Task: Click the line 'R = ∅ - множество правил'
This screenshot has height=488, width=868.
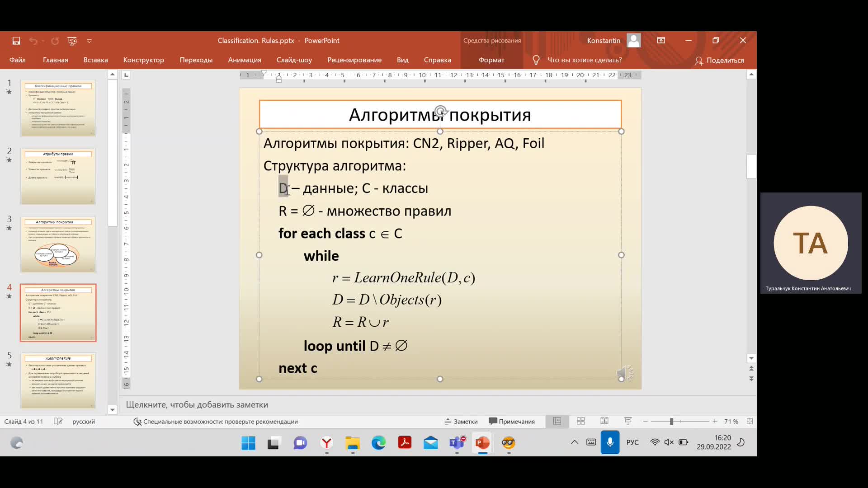Action: tap(365, 211)
